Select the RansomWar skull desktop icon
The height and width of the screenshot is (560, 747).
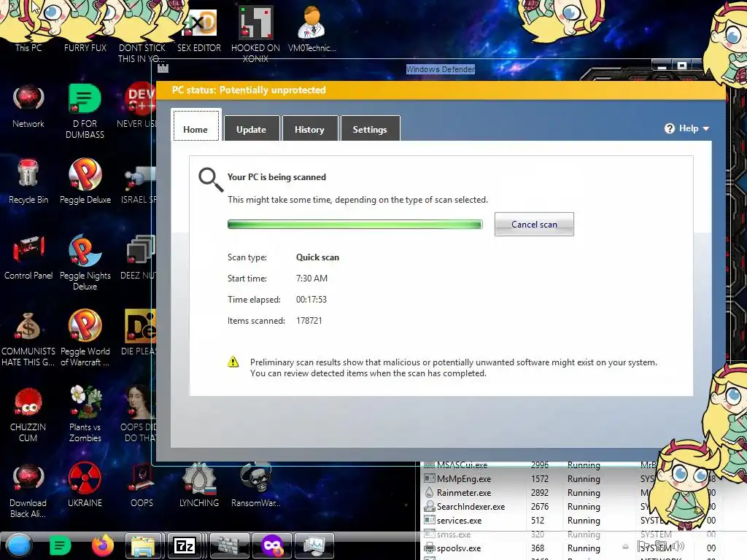click(256, 485)
